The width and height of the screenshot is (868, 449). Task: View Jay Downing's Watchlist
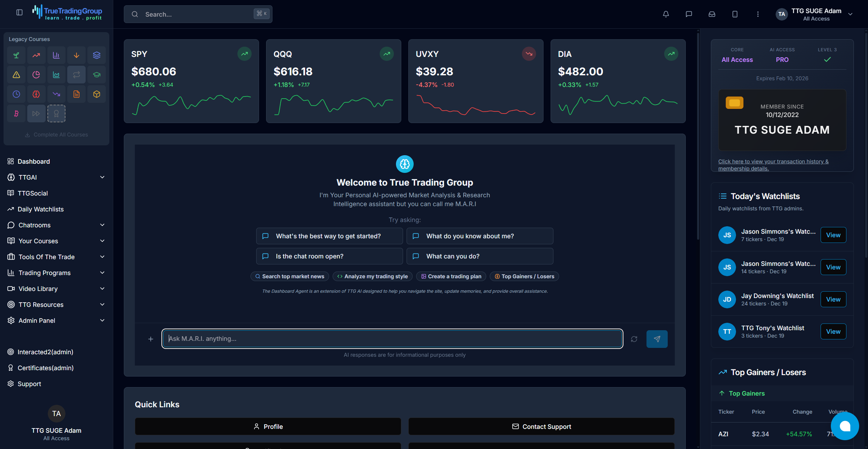833,299
